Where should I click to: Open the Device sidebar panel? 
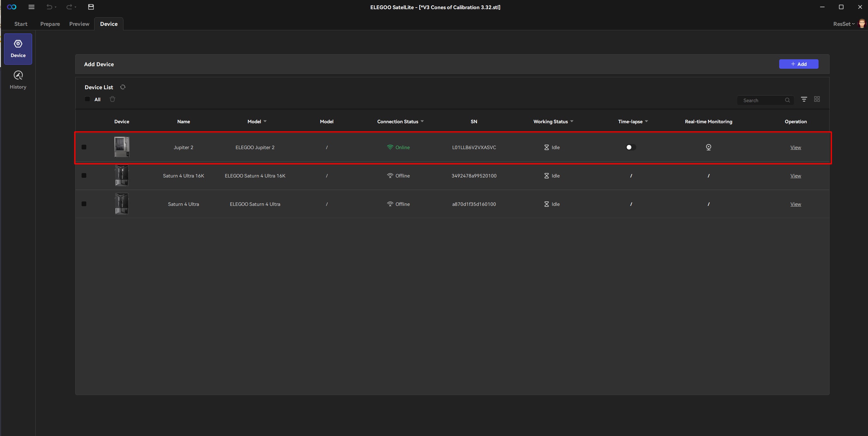pyautogui.click(x=18, y=49)
